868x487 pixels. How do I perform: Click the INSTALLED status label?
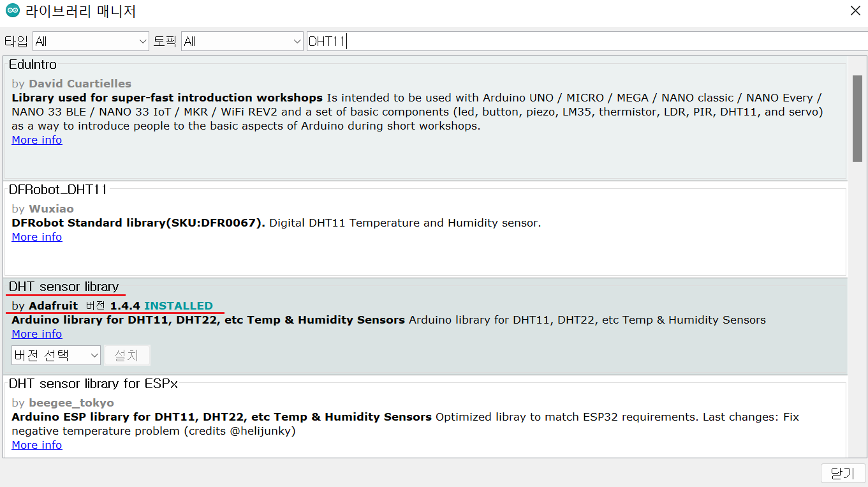pyautogui.click(x=179, y=306)
